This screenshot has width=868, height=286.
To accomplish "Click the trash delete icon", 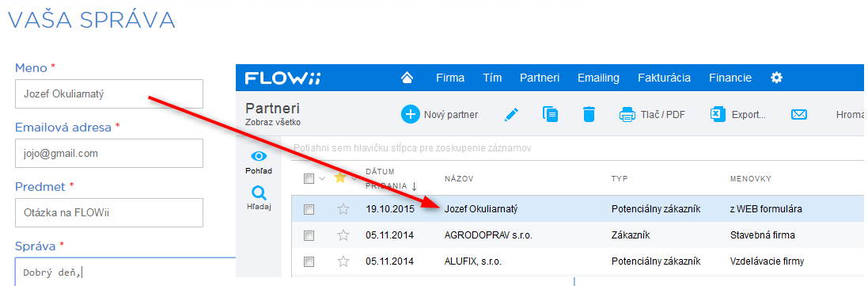I will coord(589,114).
